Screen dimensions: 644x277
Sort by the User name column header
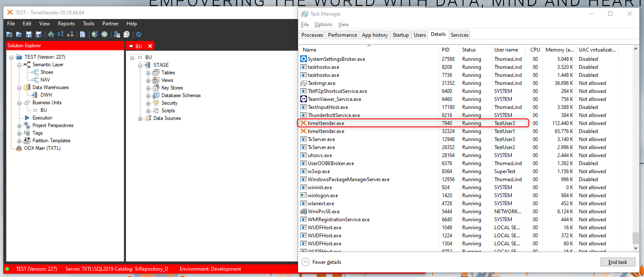(x=508, y=49)
